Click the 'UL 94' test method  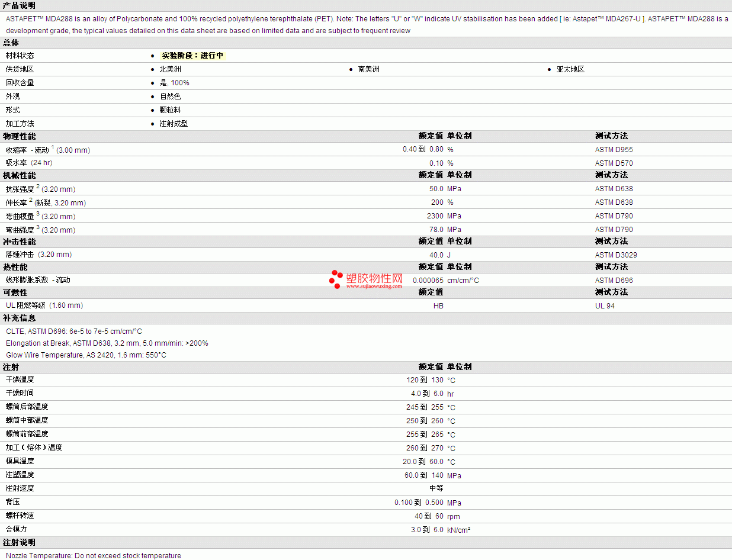[x=605, y=306]
